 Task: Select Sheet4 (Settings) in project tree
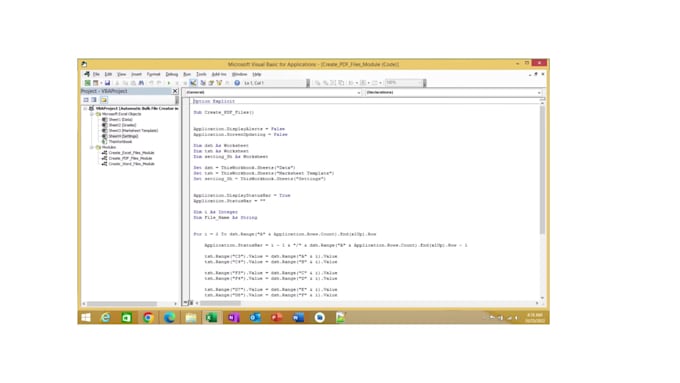click(124, 136)
